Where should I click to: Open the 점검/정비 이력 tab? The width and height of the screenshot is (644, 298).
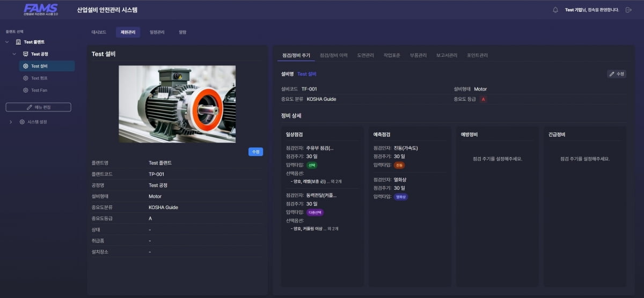[333, 55]
